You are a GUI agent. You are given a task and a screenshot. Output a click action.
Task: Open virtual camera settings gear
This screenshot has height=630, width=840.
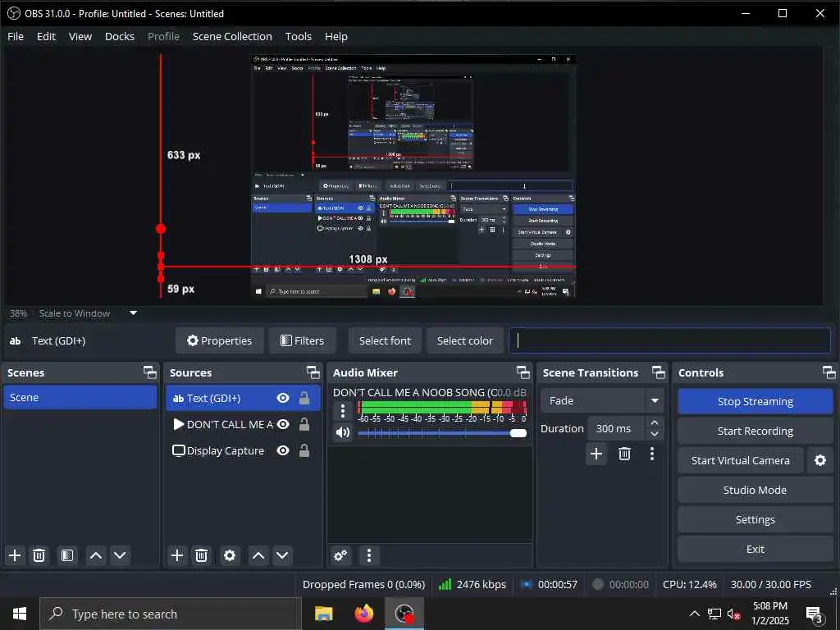820,460
